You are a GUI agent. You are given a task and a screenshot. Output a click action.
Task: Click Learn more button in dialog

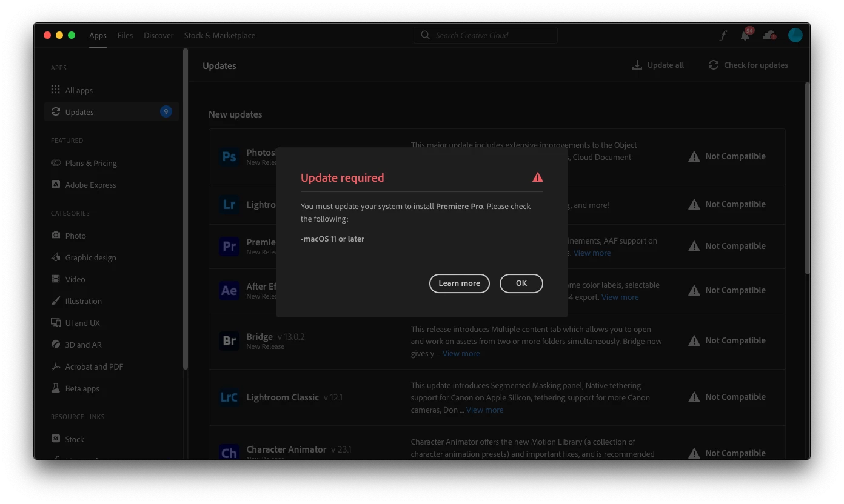pyautogui.click(x=459, y=283)
